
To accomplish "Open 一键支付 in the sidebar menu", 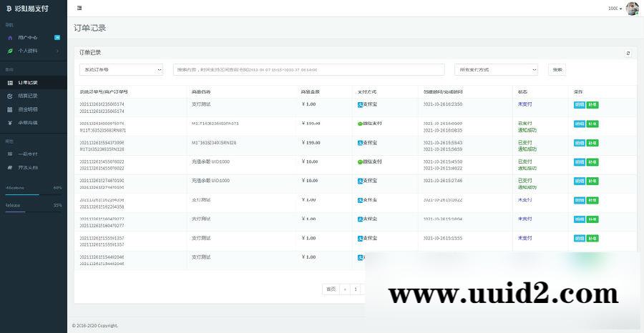I will pyautogui.click(x=28, y=154).
